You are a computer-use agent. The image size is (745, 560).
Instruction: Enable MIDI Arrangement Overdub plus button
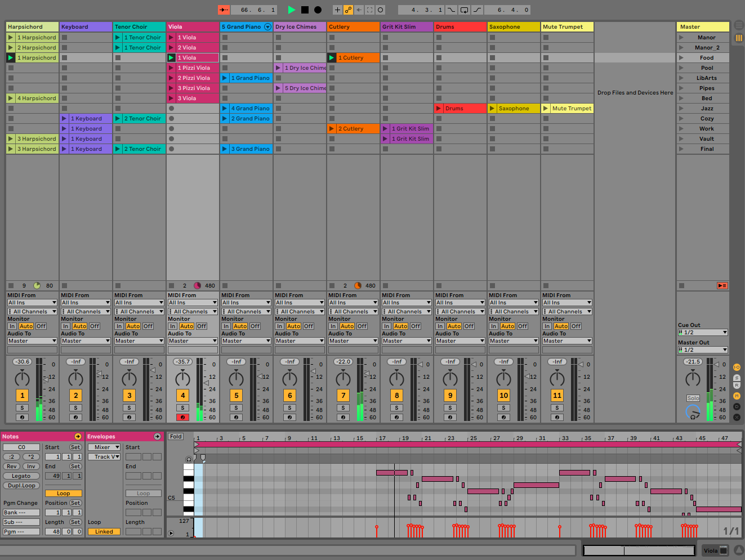(337, 10)
